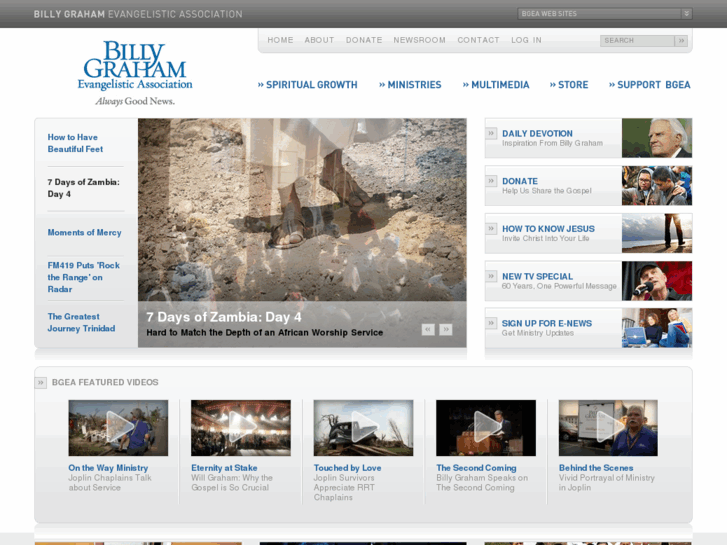
Task: Open the Zambia sandals feature image
Action: (x=302, y=210)
